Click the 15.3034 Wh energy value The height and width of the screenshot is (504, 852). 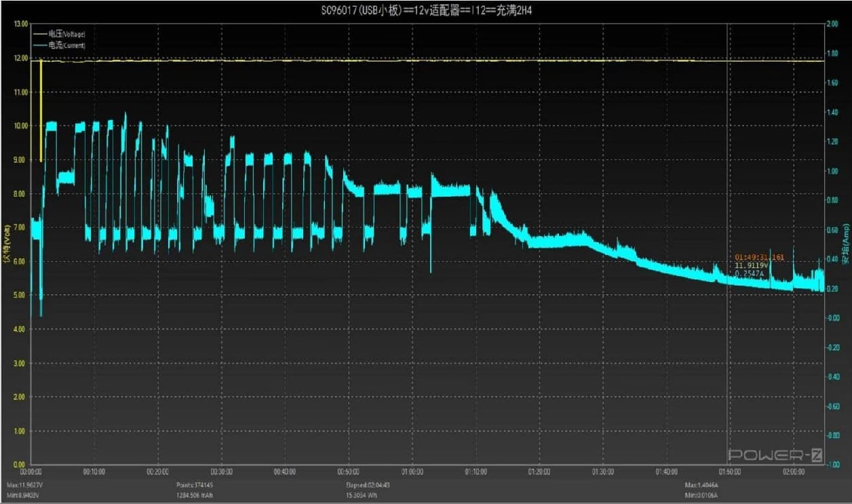point(363,496)
